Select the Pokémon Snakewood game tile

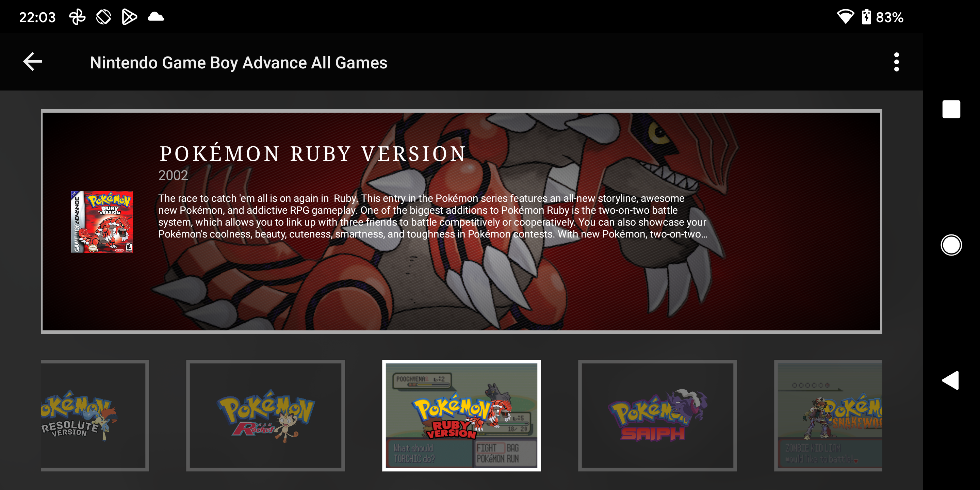[828, 415]
